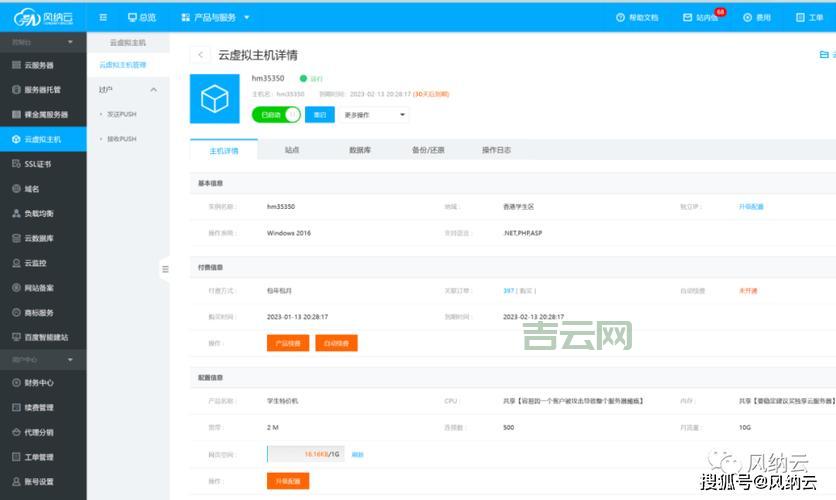Click 升级配置 link in 独立IP row
This screenshot has width=836, height=500.
pos(751,206)
